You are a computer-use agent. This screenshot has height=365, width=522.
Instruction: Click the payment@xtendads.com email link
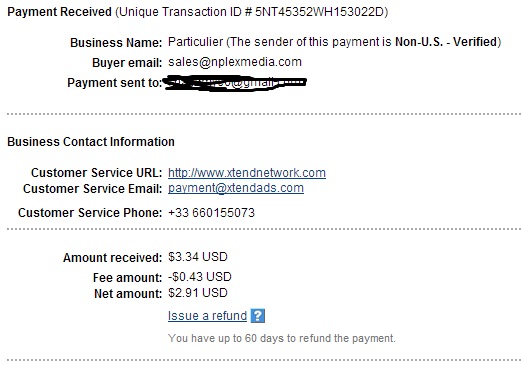236,188
